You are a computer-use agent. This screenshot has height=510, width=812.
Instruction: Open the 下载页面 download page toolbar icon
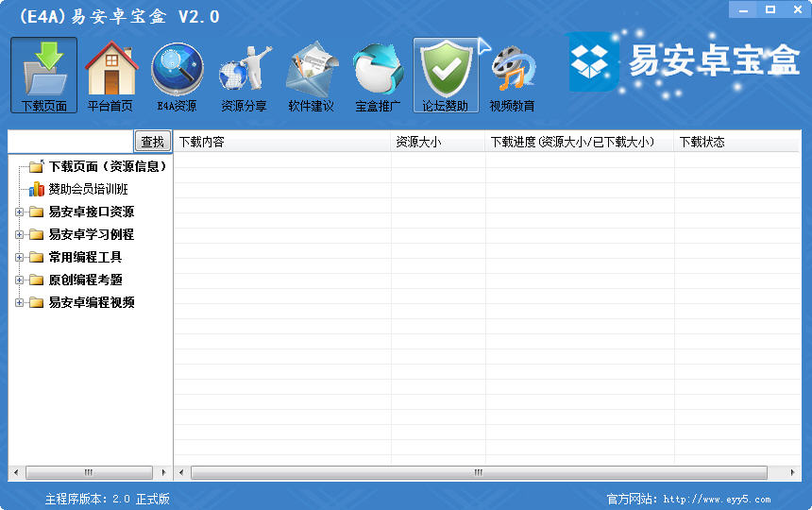click(x=44, y=75)
